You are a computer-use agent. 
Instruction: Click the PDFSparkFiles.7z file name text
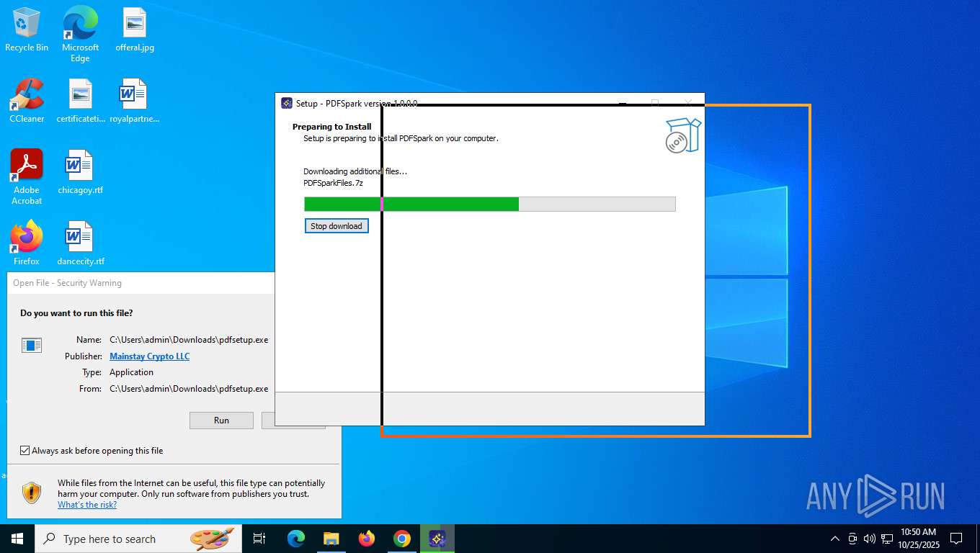coord(333,183)
